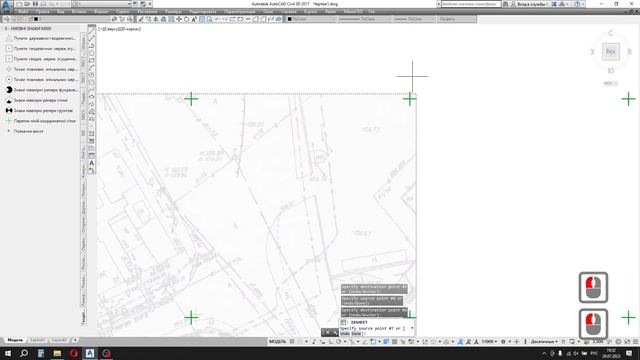Toggle МОДЕЛЬ model space button

[277, 342]
